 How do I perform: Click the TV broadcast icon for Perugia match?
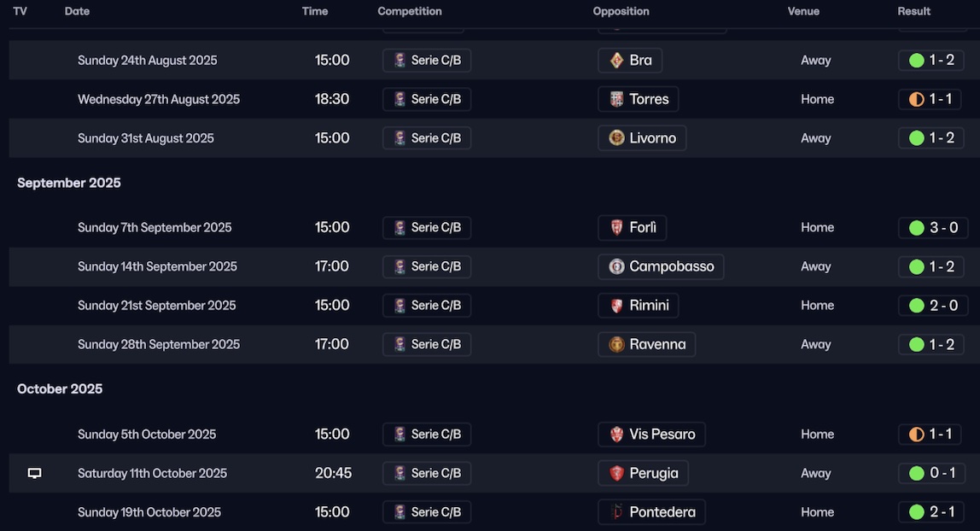tap(35, 474)
